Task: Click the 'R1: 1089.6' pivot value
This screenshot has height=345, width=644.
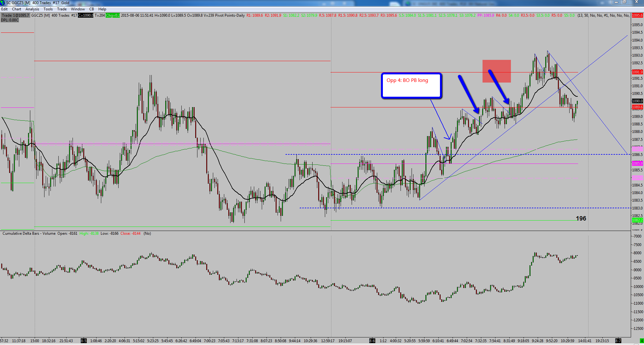Action: (x=255, y=15)
